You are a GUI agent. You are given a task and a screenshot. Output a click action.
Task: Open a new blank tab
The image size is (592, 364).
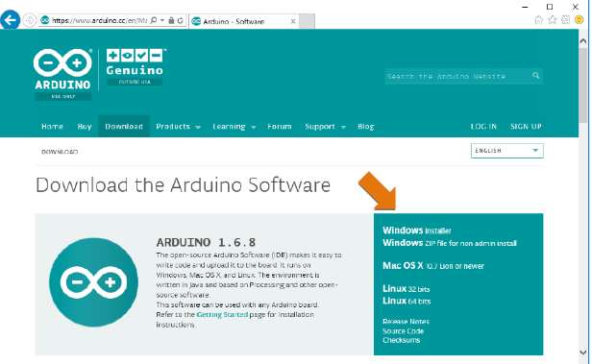click(307, 21)
